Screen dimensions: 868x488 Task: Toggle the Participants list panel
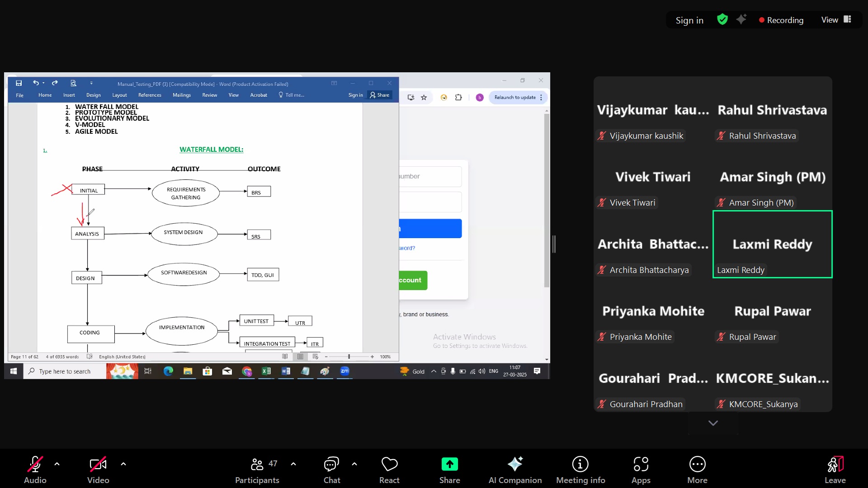pos(257,469)
